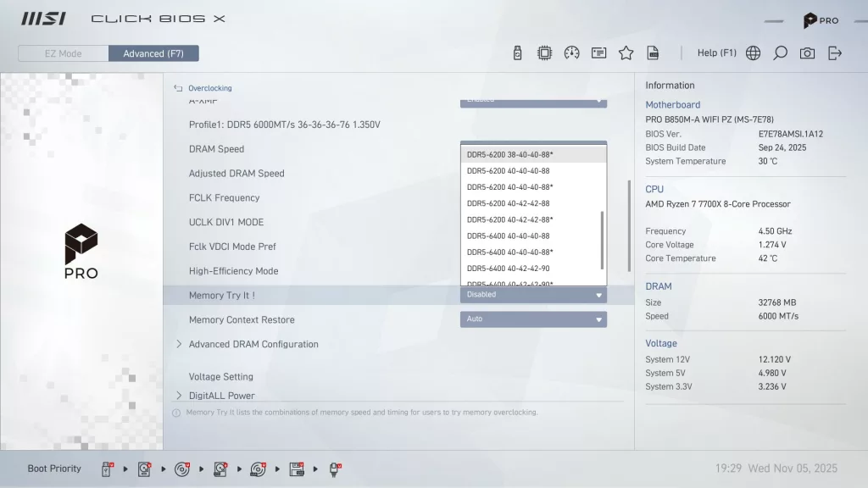
Task: Select the Advanced (F7) mode tab
Action: (153, 53)
